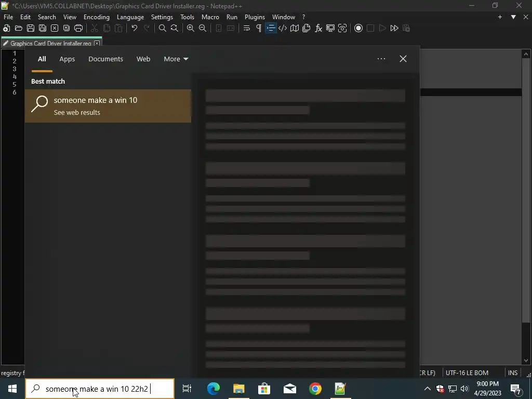Viewport: 532px width, 399px height.
Task: Zoom in on the editor text
Action: click(191, 28)
